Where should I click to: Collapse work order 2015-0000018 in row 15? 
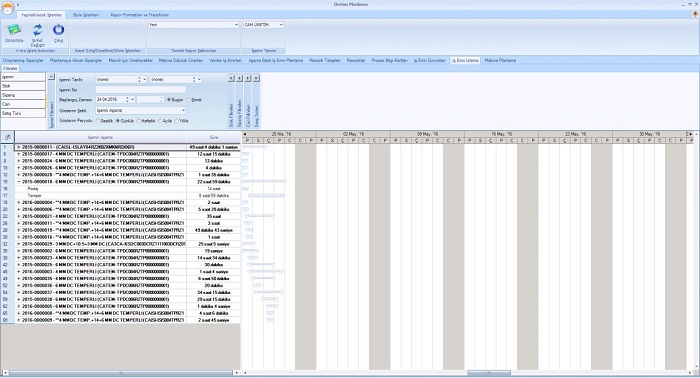(18, 182)
